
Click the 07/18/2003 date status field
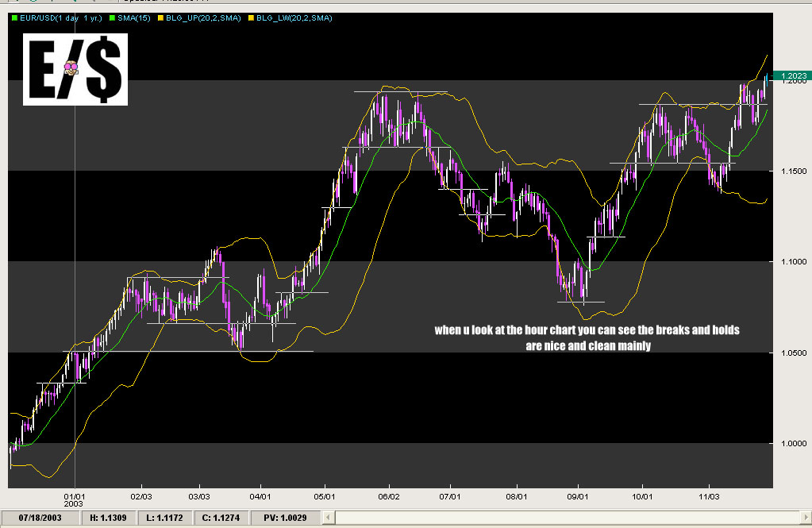coord(41,518)
